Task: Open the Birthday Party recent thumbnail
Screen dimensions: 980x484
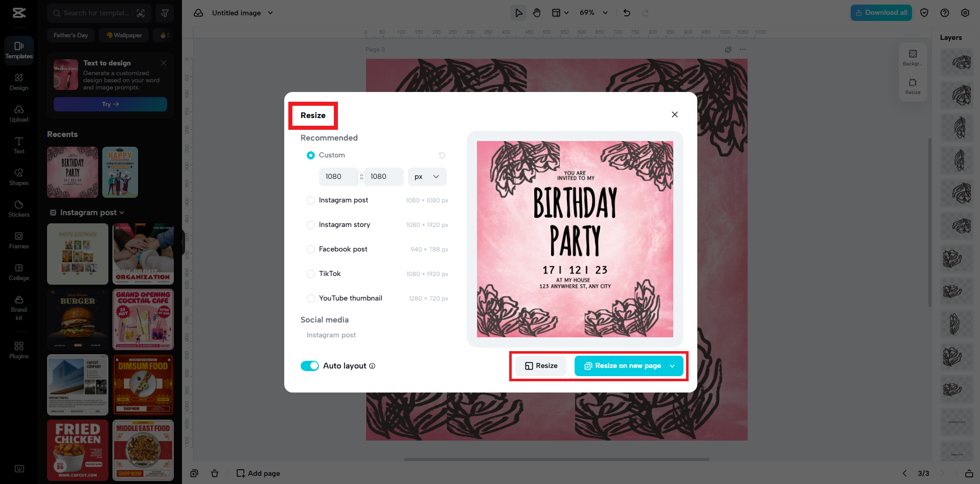Action: (73, 172)
